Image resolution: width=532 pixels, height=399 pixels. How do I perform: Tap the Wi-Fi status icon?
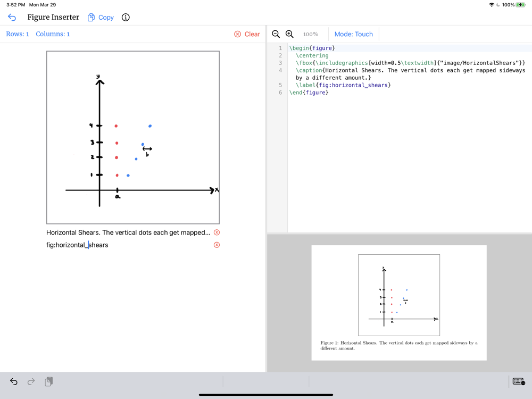click(x=491, y=5)
